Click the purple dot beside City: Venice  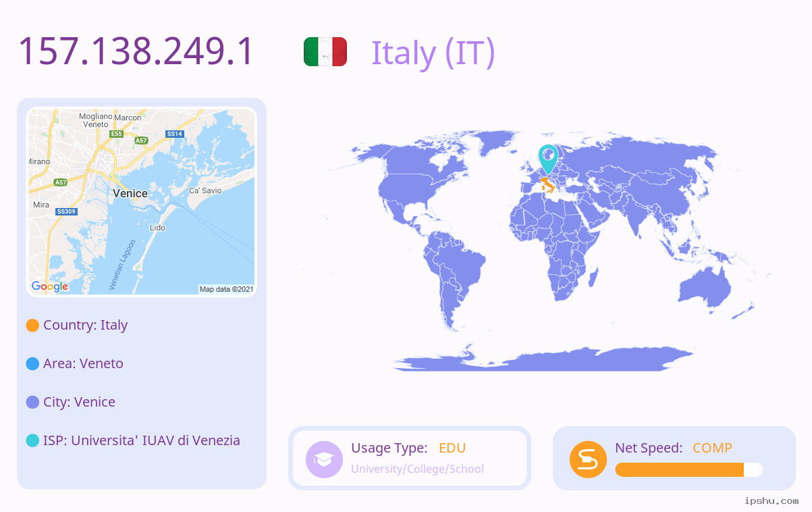(x=32, y=403)
